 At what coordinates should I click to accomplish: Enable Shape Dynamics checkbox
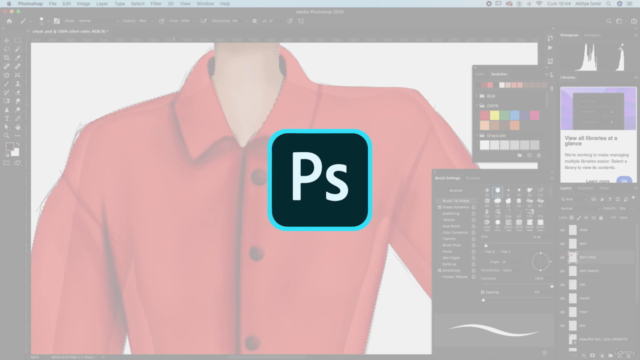click(440, 207)
